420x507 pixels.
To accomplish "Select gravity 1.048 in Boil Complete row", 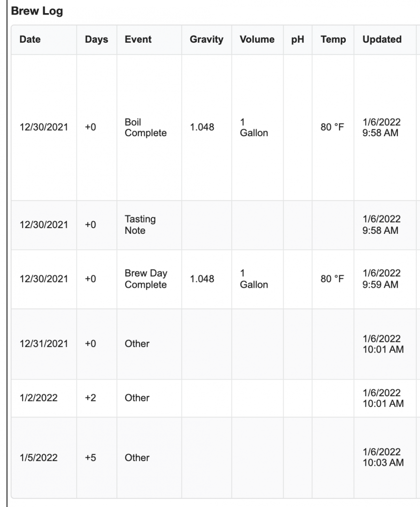I will coord(202,128).
